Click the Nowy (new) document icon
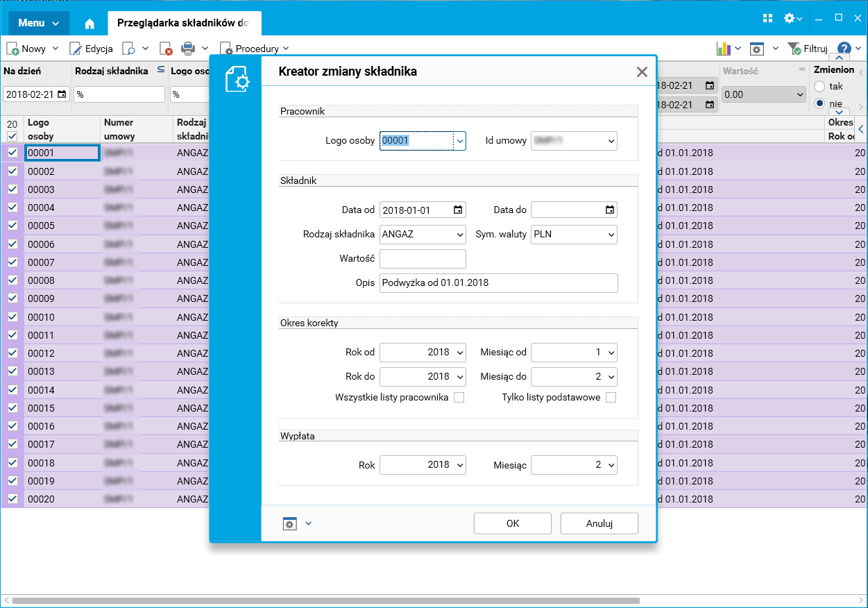 pyautogui.click(x=12, y=49)
